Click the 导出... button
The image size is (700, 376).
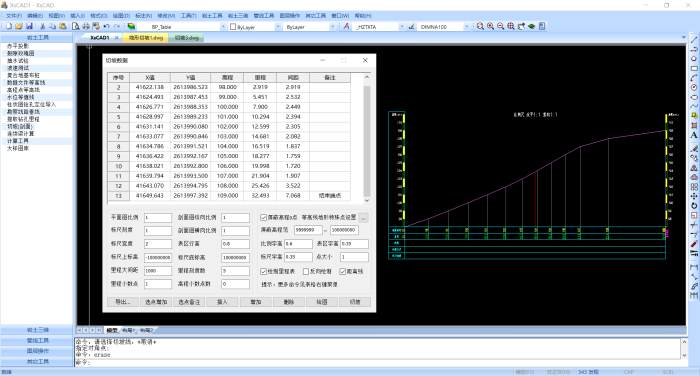[123, 302]
